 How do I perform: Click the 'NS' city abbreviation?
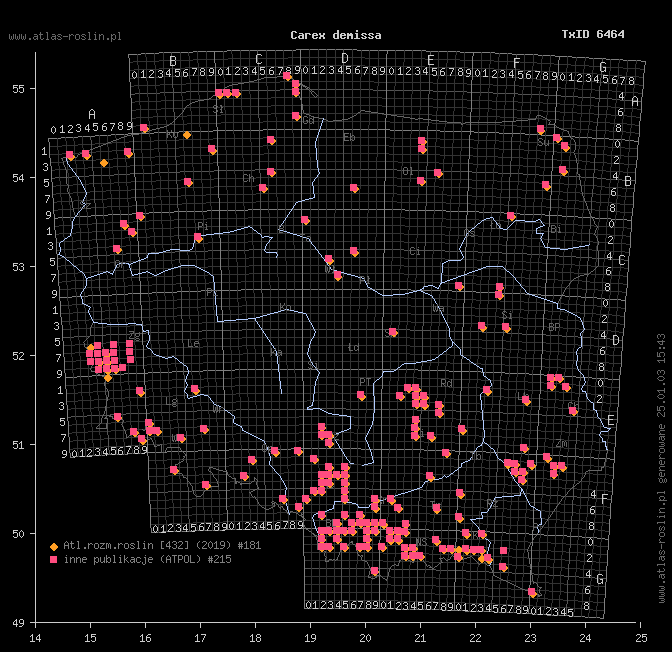pyautogui.click(x=421, y=542)
